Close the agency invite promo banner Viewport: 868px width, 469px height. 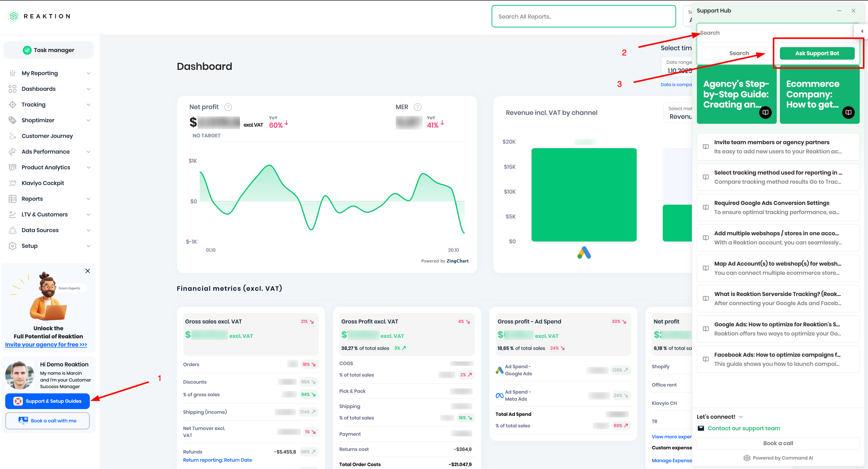click(x=88, y=271)
